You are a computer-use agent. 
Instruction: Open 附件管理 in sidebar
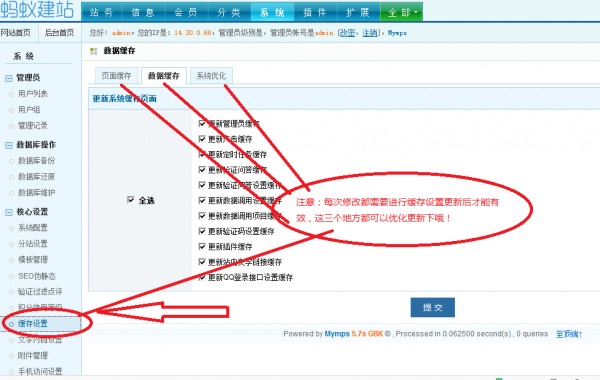point(33,356)
